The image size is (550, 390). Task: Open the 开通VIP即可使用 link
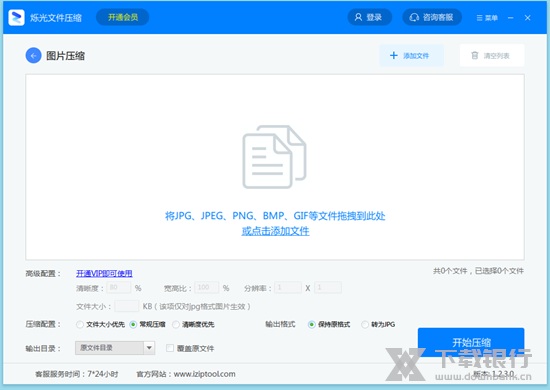point(104,273)
